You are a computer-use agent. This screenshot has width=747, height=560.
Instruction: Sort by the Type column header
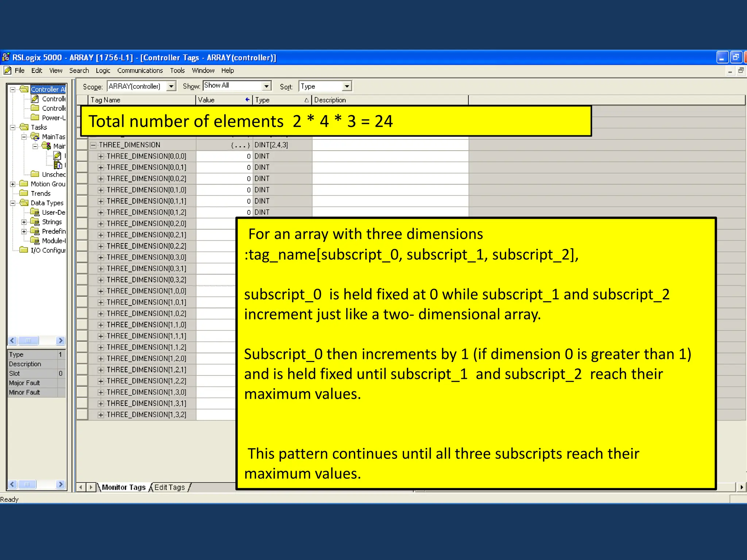click(x=282, y=100)
